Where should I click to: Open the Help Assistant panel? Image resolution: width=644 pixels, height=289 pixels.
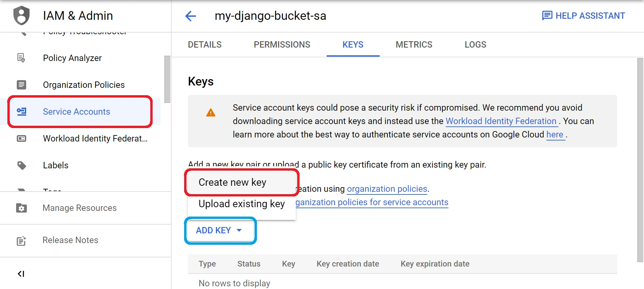point(584,16)
